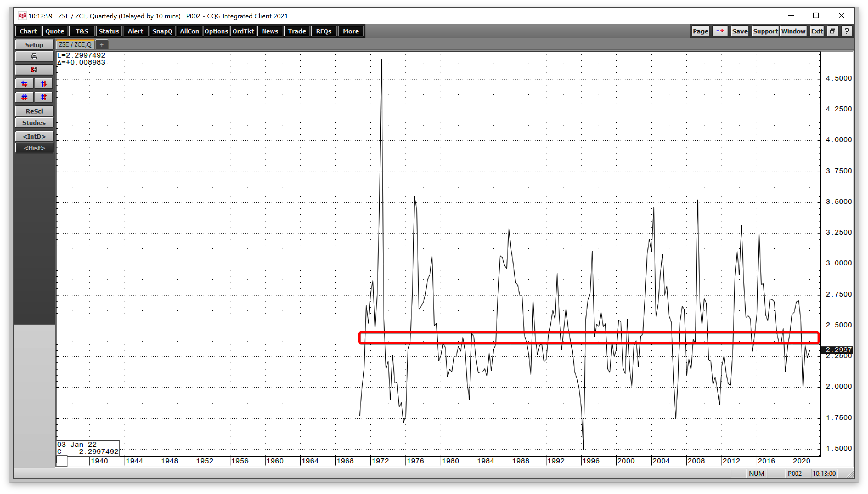Click the restore-window icon next to Exit

click(x=832, y=31)
